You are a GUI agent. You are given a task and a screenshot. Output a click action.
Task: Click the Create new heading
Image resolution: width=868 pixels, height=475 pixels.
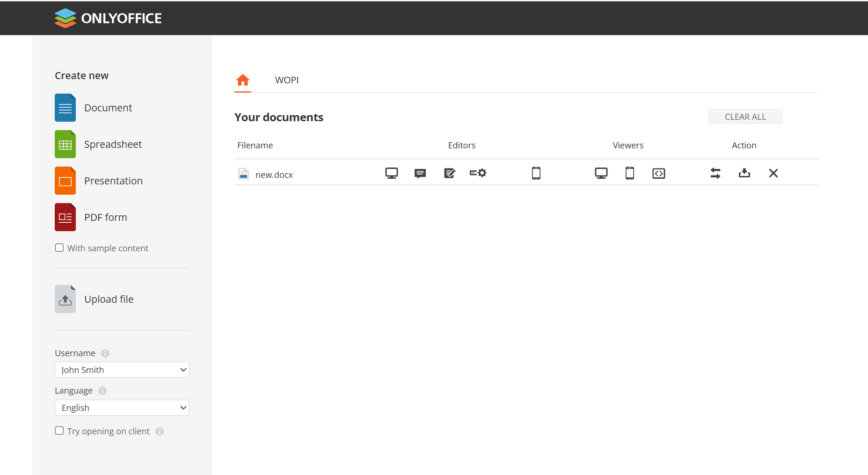pos(81,75)
